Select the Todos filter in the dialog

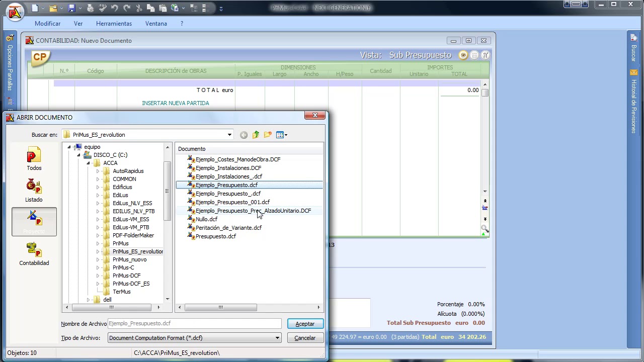pyautogui.click(x=34, y=159)
